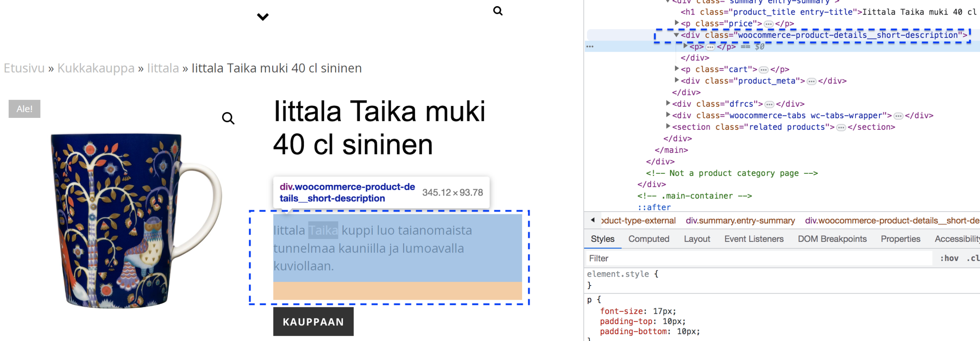The width and height of the screenshot is (980, 341).
Task: Expand collapsed ellipsis in price paragraph
Action: click(768, 24)
